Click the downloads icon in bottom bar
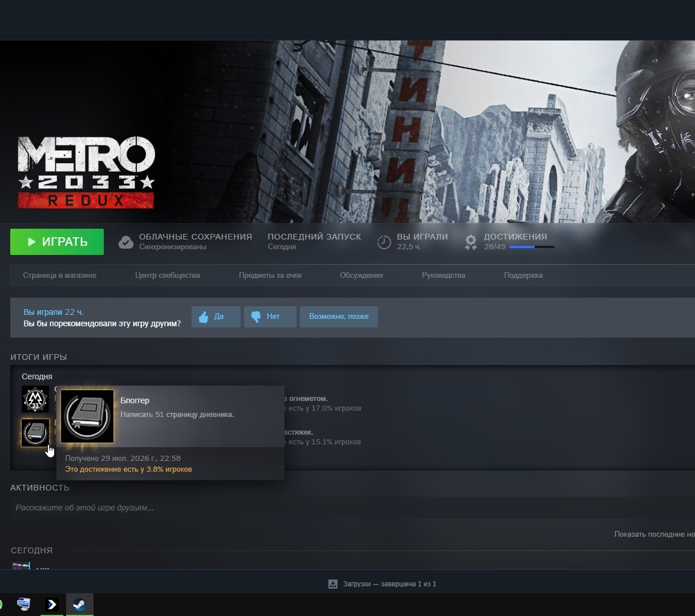This screenshot has height=616, width=695. click(x=333, y=584)
